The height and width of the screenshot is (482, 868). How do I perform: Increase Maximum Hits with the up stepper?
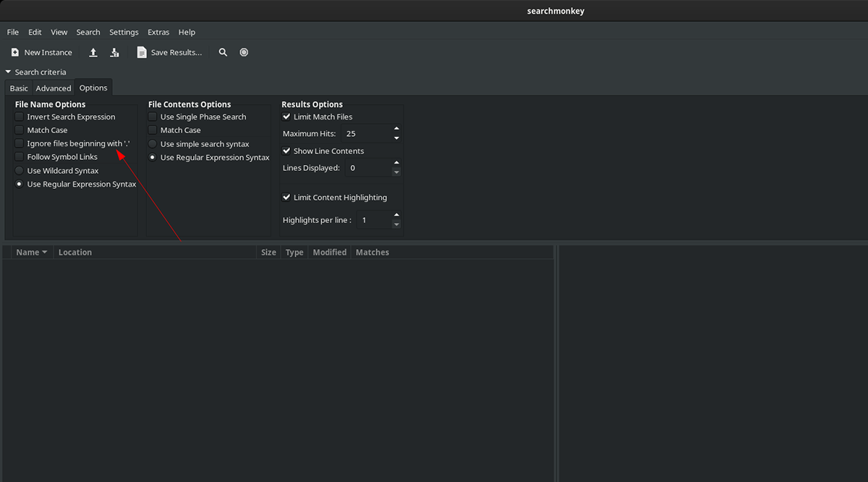[x=396, y=130]
